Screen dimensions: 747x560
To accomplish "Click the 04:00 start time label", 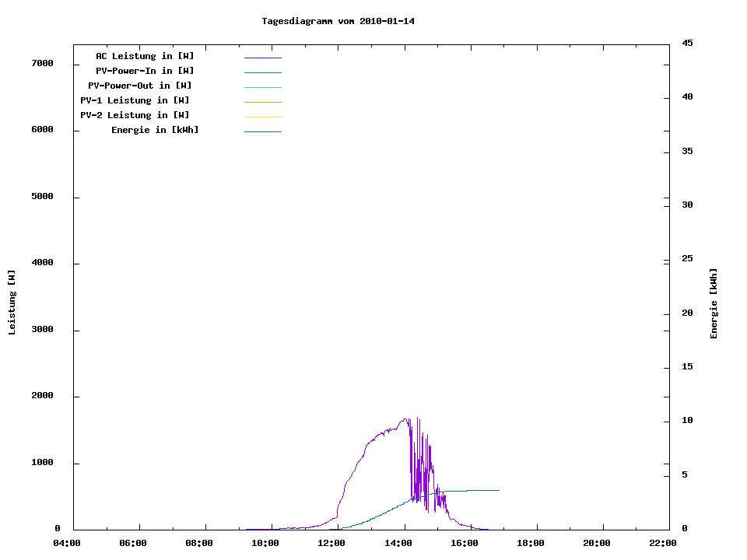I will pos(67,543).
